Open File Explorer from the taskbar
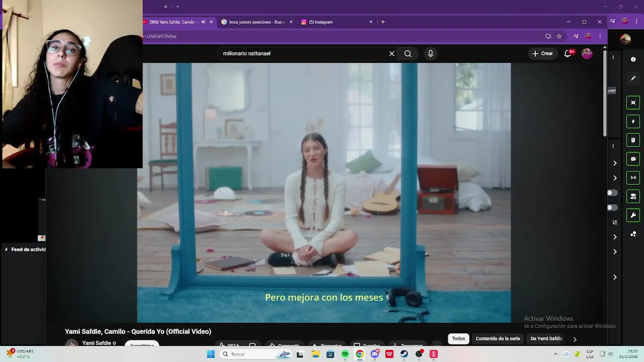 (x=315, y=354)
